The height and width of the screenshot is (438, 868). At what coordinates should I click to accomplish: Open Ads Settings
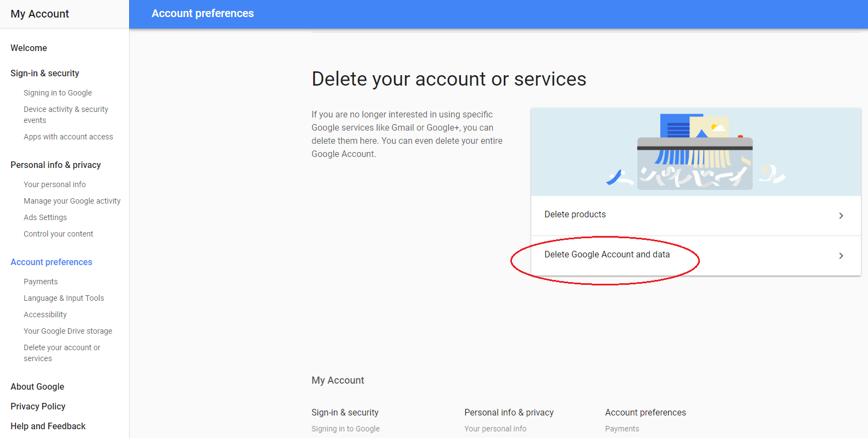45,217
